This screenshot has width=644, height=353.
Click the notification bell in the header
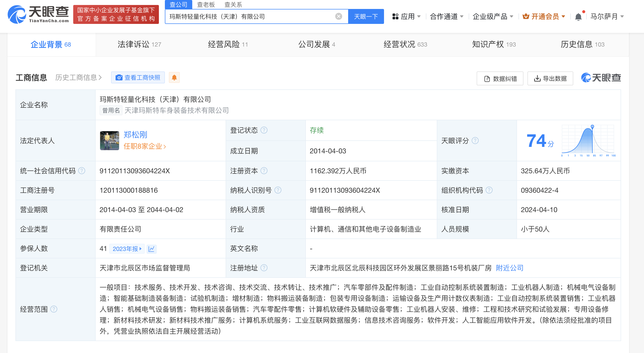(578, 16)
